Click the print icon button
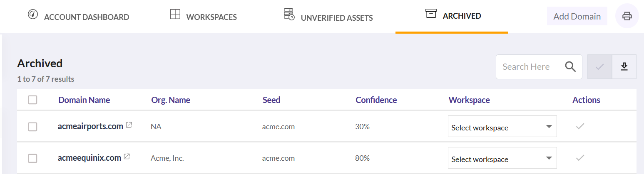 coord(627,16)
